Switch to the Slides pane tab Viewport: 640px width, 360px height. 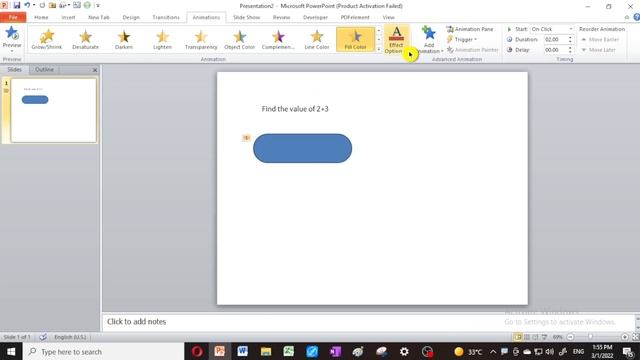14,69
